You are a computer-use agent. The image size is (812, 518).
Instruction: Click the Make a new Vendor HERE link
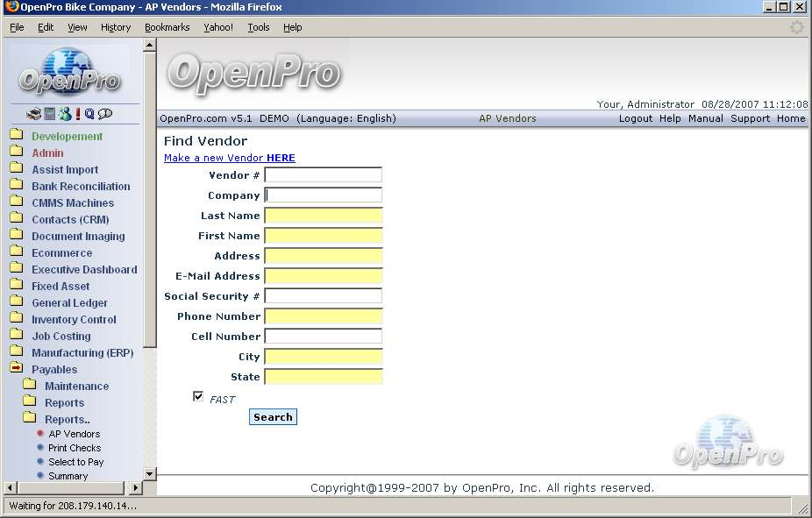pos(229,158)
